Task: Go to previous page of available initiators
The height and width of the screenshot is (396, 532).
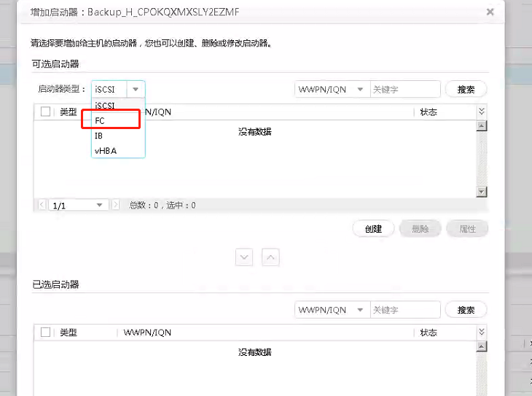Action: (x=42, y=205)
